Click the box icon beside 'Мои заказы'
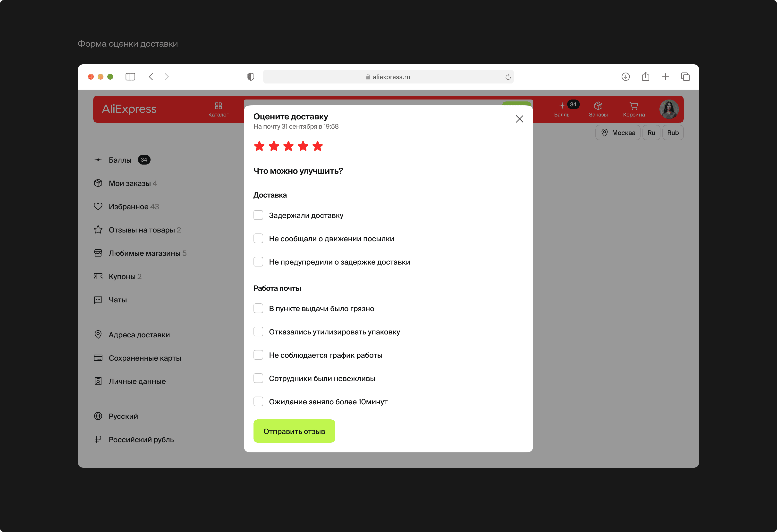 tap(98, 183)
